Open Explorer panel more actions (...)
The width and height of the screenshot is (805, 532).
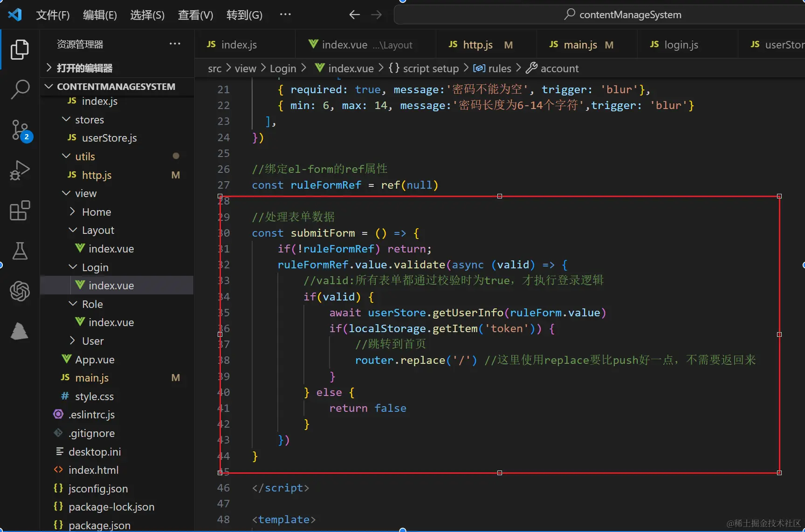click(175, 44)
